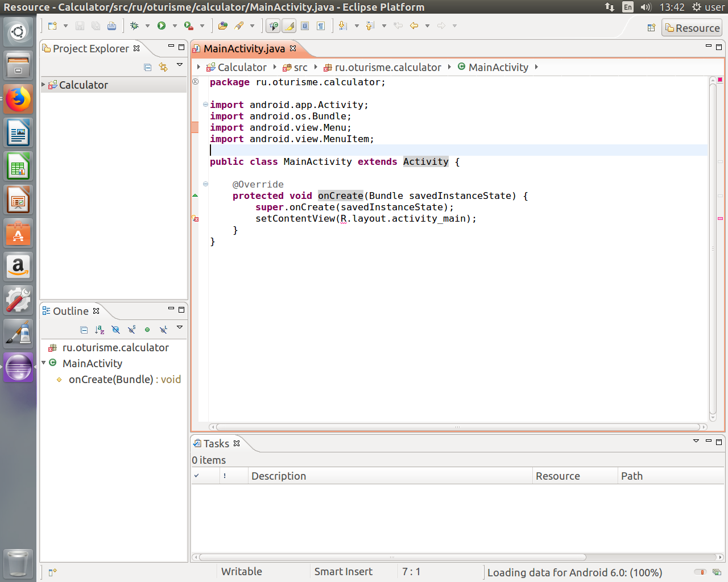Click the red progress indicator in status bar
Image resolution: width=728 pixels, height=582 pixels.
tap(700, 572)
